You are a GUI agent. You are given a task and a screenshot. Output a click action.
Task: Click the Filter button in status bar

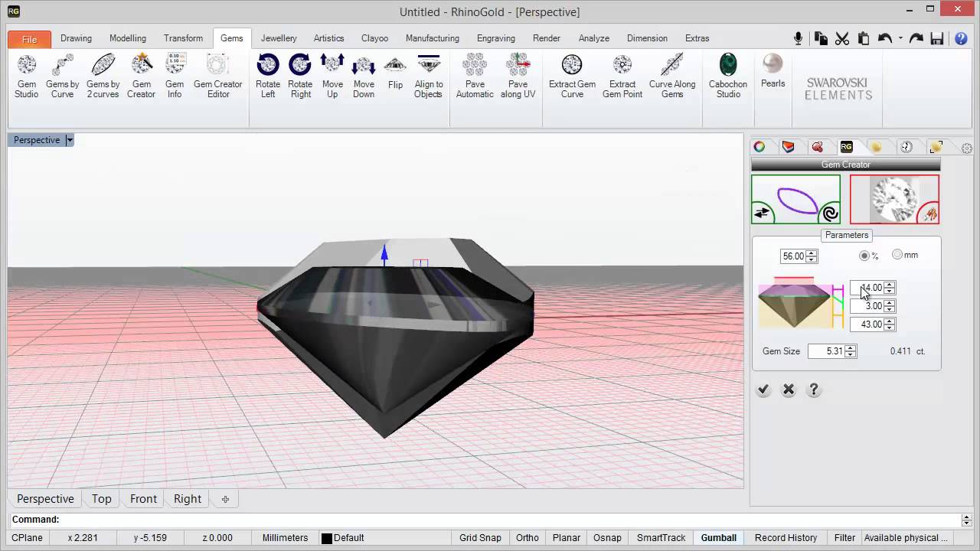pyautogui.click(x=844, y=538)
